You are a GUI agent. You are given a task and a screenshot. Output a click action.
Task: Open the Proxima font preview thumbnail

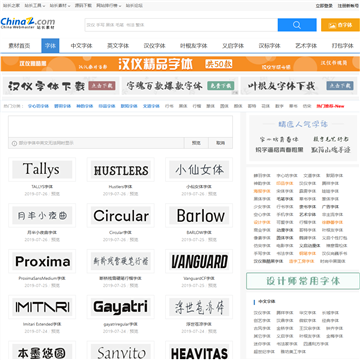pos(42,261)
